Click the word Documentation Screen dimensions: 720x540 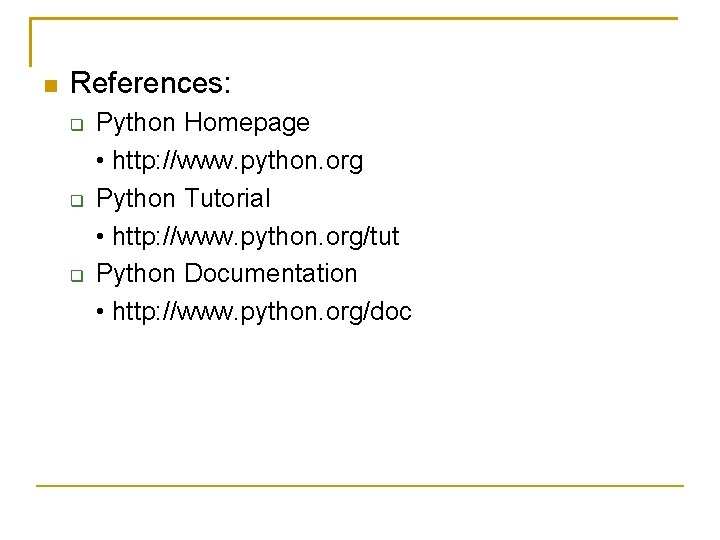(271, 273)
